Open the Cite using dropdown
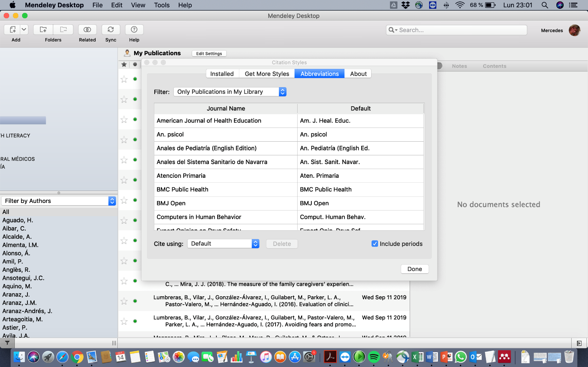Image resolution: width=588 pixels, height=367 pixels. coord(223,244)
